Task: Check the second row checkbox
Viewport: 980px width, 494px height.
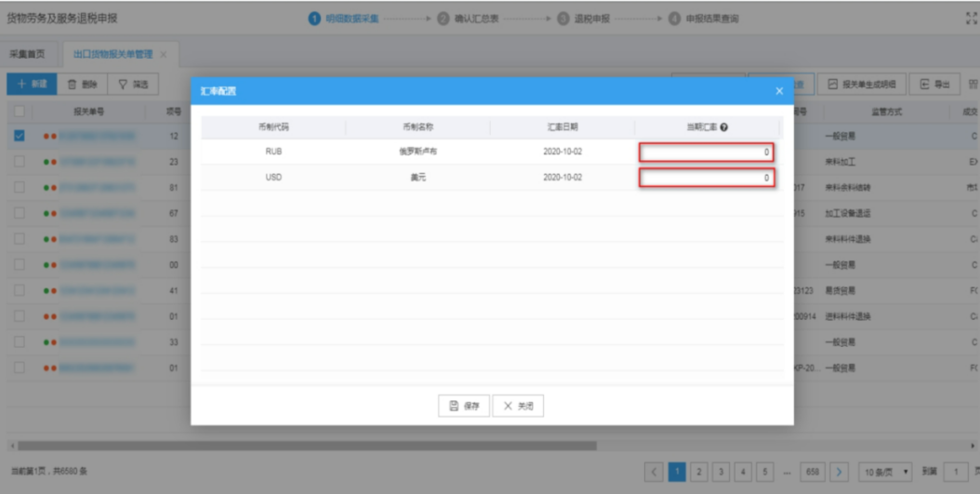Action: 20,162
